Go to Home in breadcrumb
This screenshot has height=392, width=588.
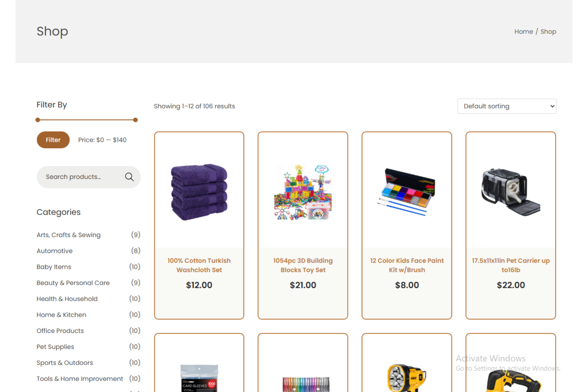(x=523, y=32)
